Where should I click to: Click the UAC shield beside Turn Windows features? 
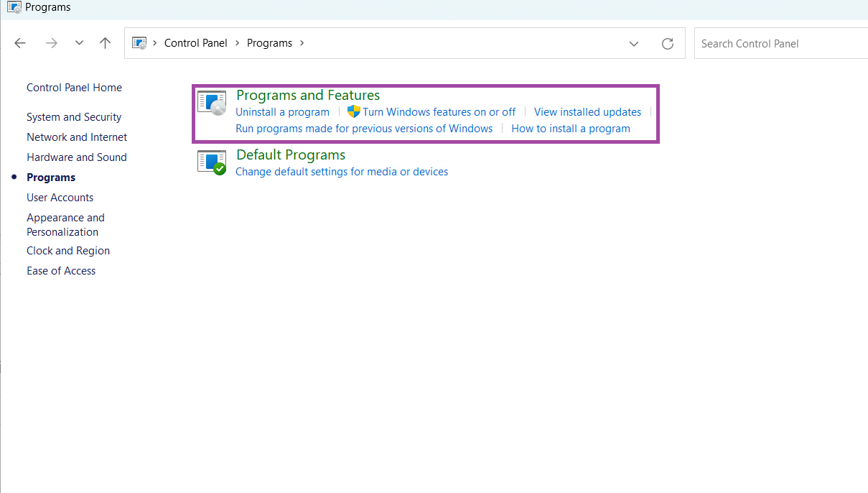353,111
